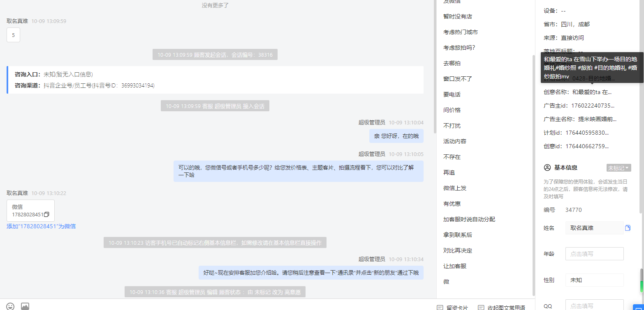This screenshot has height=310, width=644.
Task: Select quick phrase 有优惠
Action: [452, 204]
